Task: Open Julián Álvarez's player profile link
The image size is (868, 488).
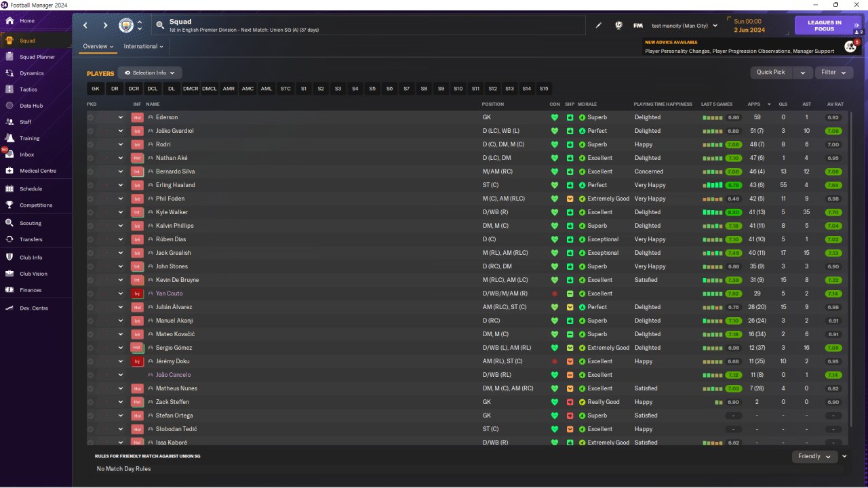Action: [x=175, y=307]
